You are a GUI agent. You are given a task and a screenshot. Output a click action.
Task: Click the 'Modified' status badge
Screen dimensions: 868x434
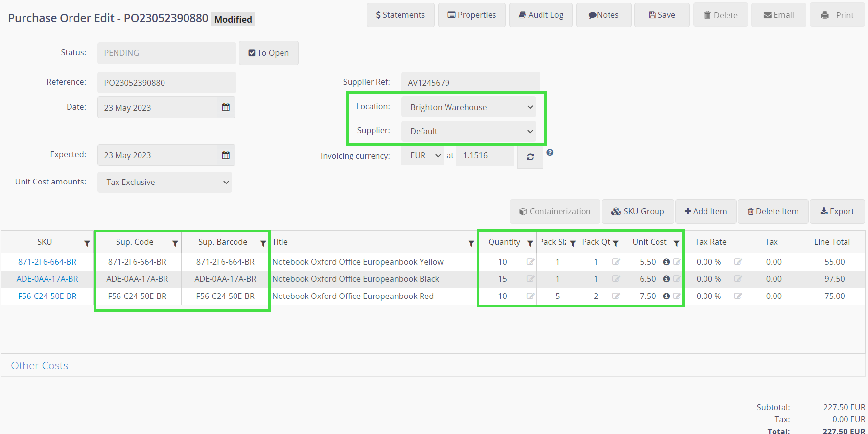233,19
